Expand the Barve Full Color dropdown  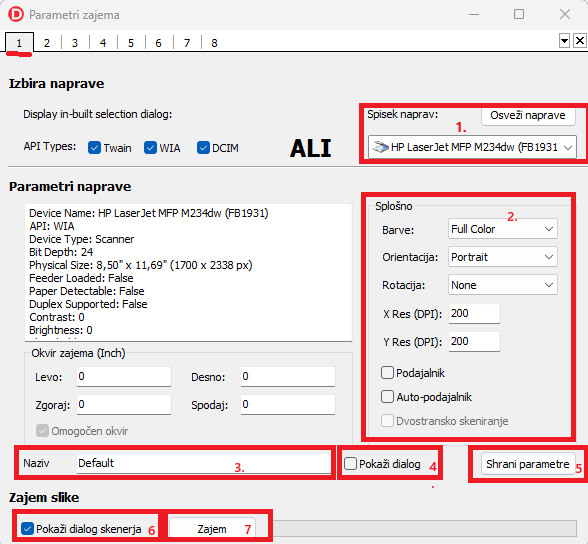tap(503, 229)
